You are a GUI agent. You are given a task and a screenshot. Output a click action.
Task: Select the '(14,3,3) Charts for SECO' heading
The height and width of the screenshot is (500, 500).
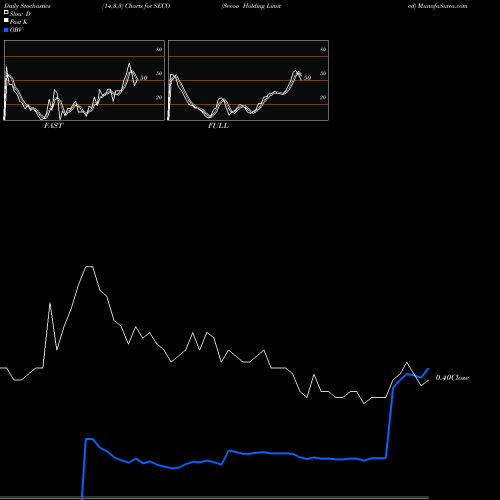tap(136, 6)
